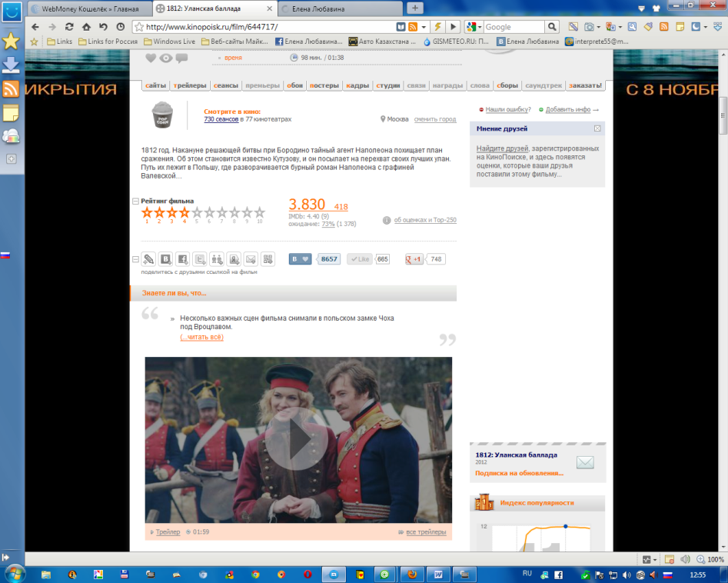Click the heart favorite icon near top
Image resolution: width=728 pixels, height=583 pixels.
[151, 58]
